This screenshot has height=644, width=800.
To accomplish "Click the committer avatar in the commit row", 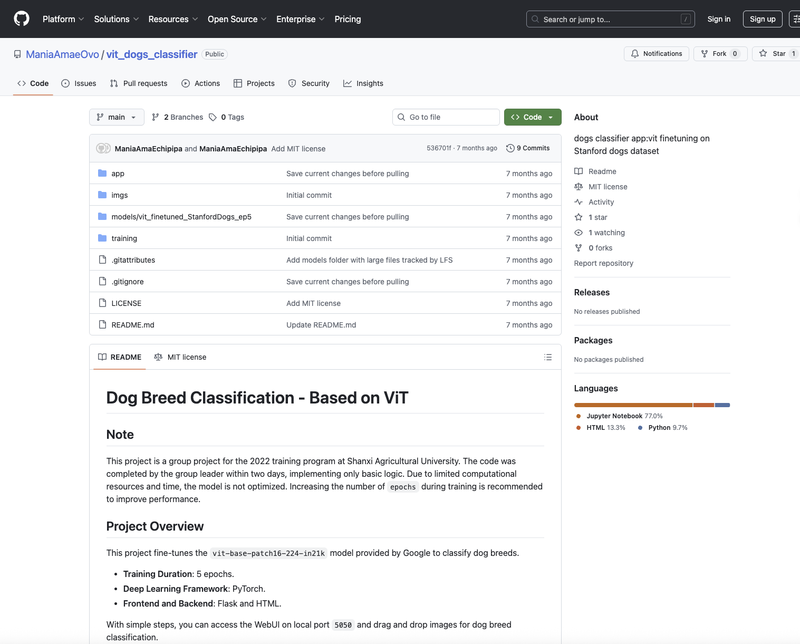I will pos(103,148).
